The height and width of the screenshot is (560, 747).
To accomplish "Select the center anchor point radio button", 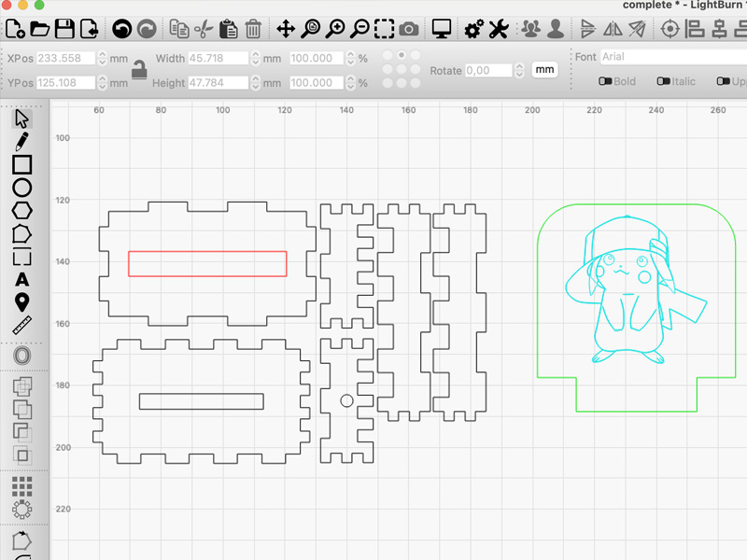I will [401, 69].
